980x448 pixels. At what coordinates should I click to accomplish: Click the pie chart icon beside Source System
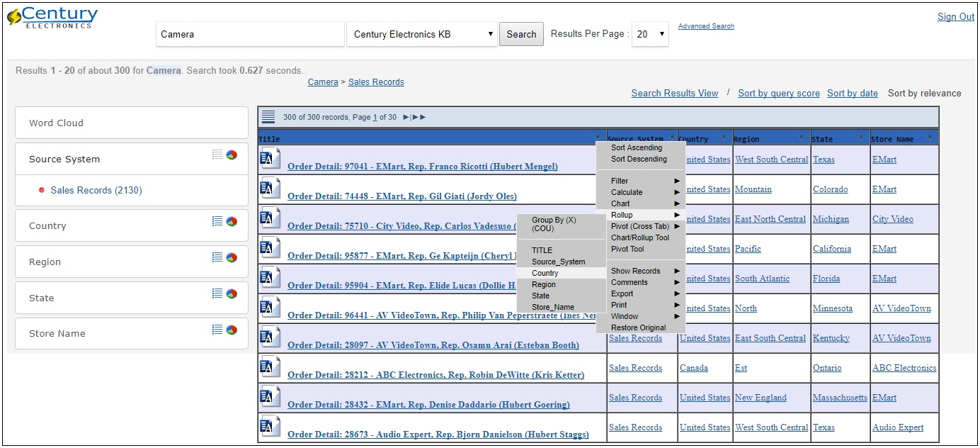pos(232,155)
